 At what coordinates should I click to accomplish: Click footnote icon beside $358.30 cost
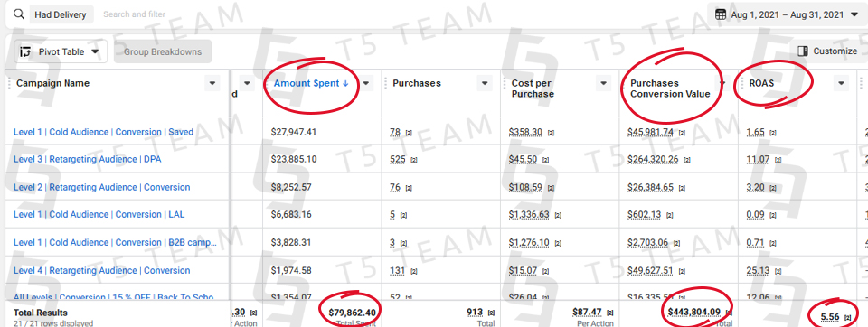click(x=551, y=133)
